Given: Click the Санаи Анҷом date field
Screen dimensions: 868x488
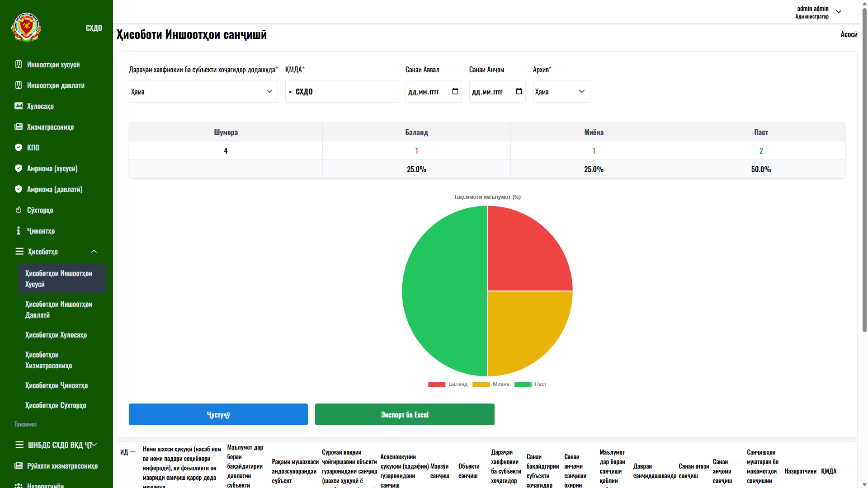Looking at the screenshot, I should coord(497,91).
